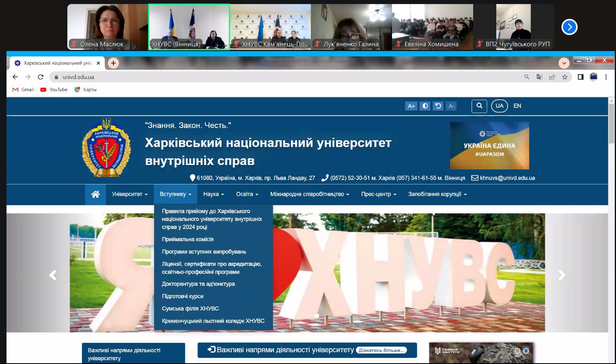Click the univd.edu.ua address bar
The height and width of the screenshot is (364, 616).
[x=284, y=77]
